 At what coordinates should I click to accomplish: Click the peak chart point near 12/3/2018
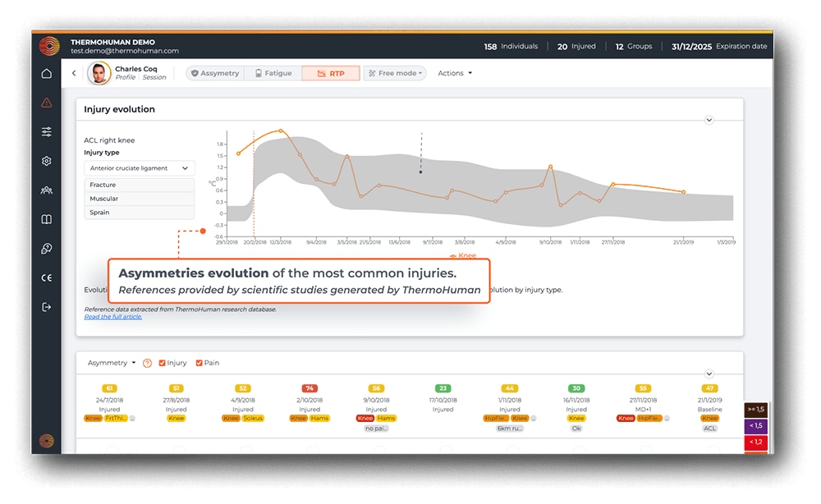tap(281, 131)
